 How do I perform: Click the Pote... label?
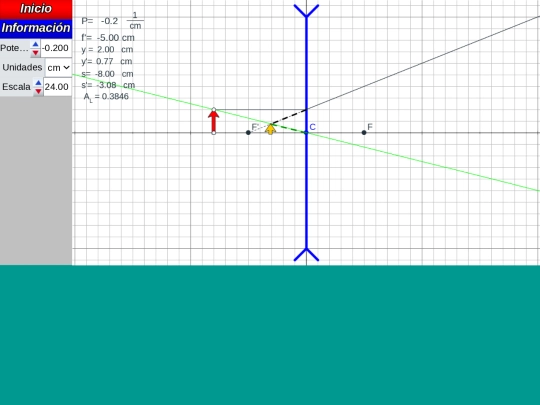pos(14,48)
